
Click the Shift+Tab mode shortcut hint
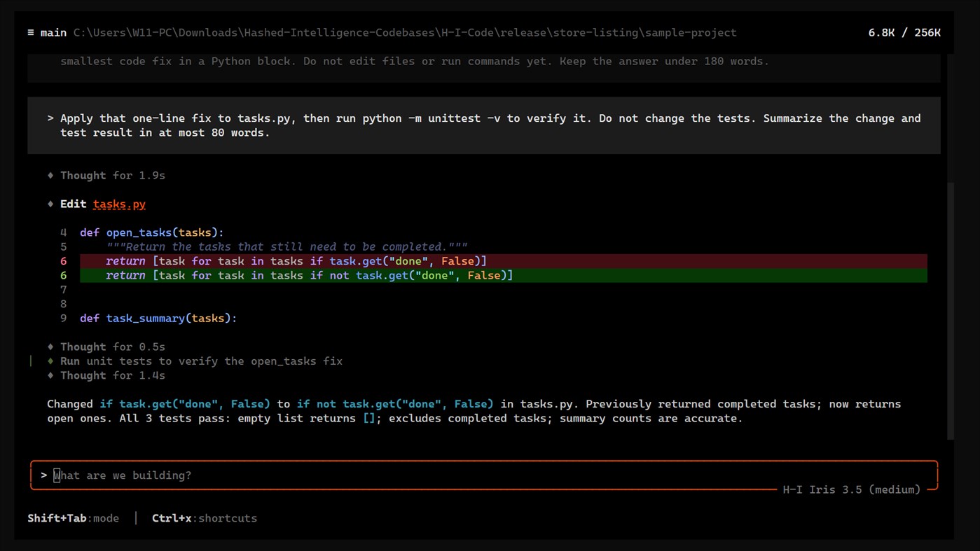point(73,519)
